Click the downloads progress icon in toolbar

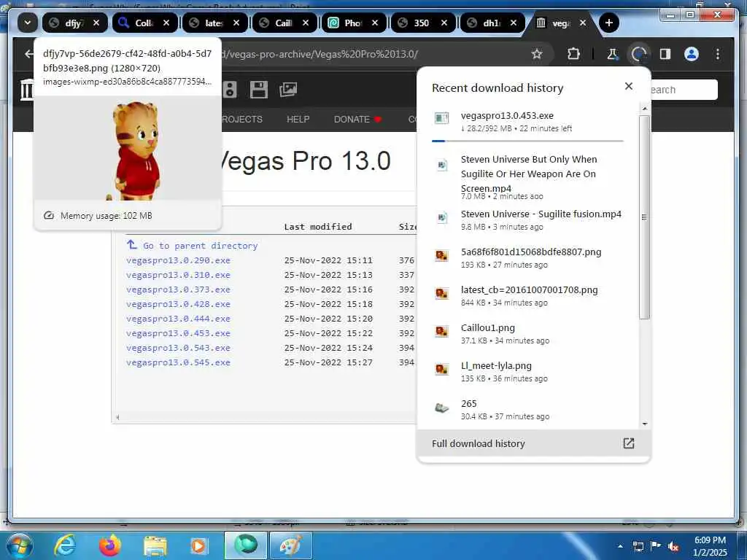click(x=639, y=54)
